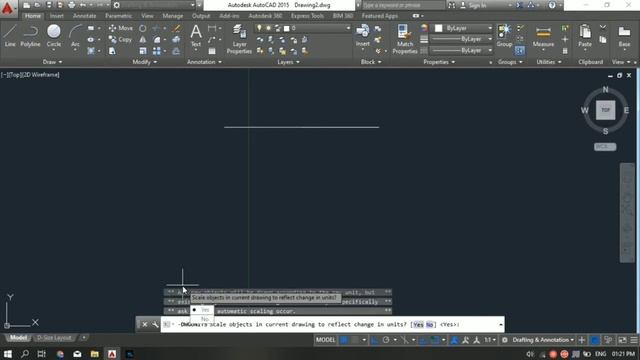Click the WCS label under ViewCube
Viewport: 640px width, 360px height.
605,147
